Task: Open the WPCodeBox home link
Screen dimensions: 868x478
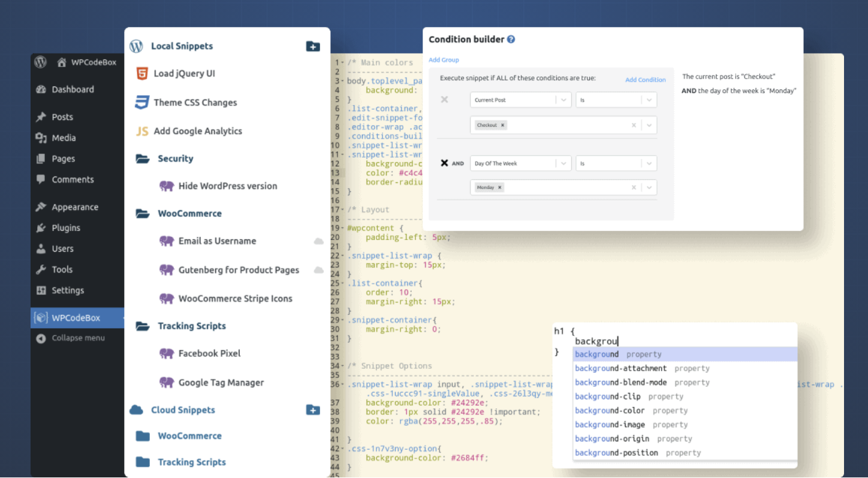Action: [87, 62]
